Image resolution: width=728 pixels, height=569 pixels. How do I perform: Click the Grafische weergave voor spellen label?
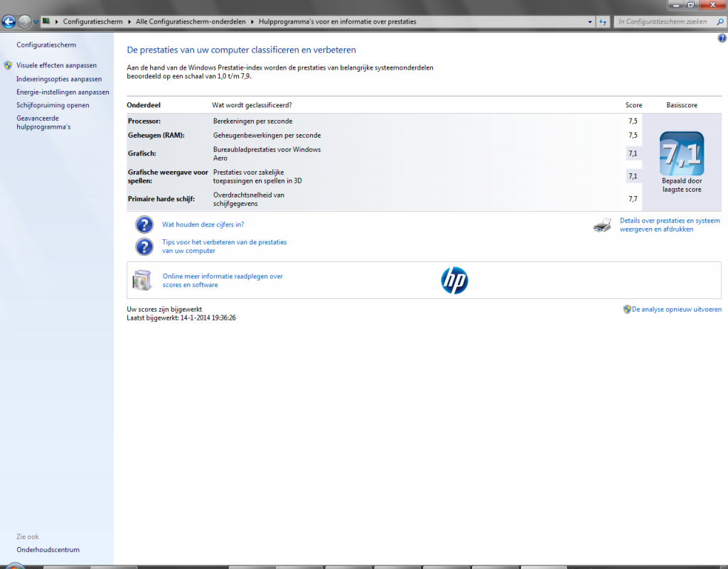(x=168, y=177)
